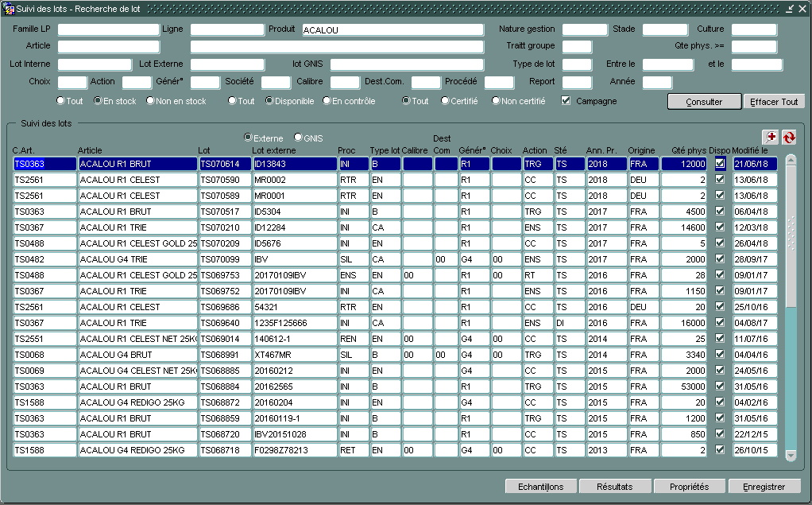Screen dimensions: 812x505
Task: Click the Enregistrer button
Action: [x=764, y=487]
